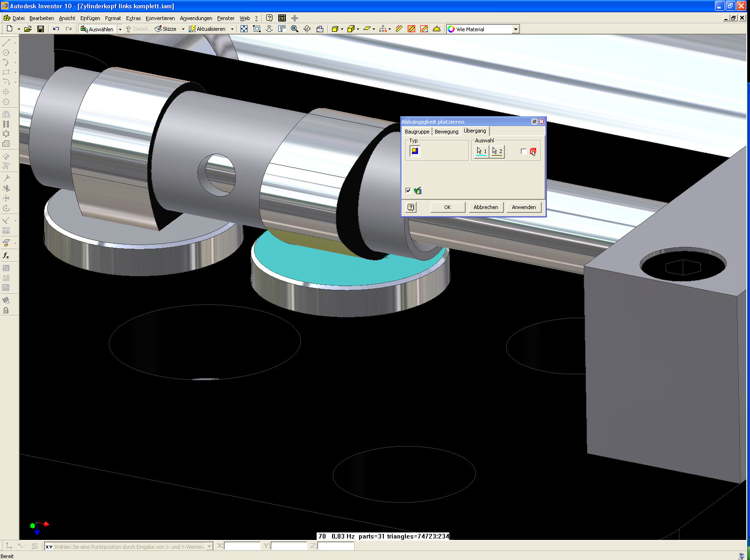The image size is (750, 560).
Task: Click the X coordinate input field
Action: coord(242,546)
